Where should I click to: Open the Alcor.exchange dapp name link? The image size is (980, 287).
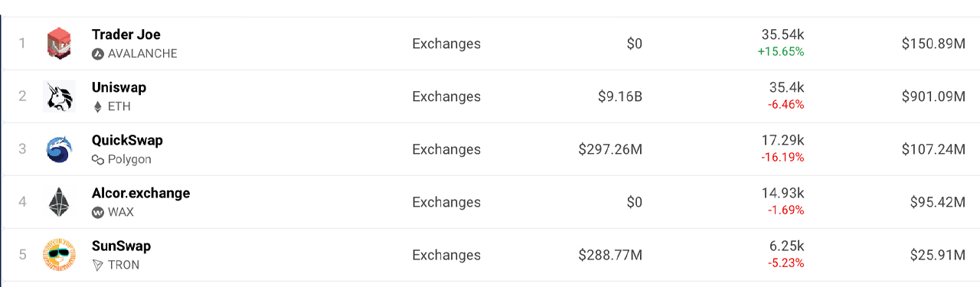[141, 193]
